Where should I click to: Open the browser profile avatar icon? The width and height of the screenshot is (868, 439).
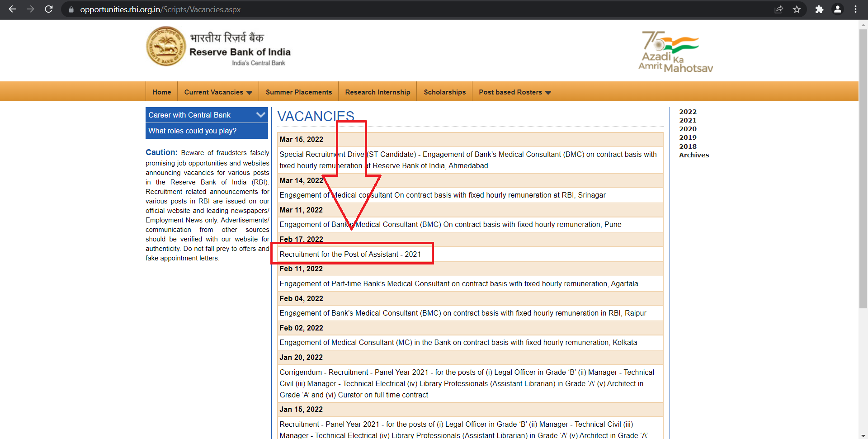click(x=837, y=9)
